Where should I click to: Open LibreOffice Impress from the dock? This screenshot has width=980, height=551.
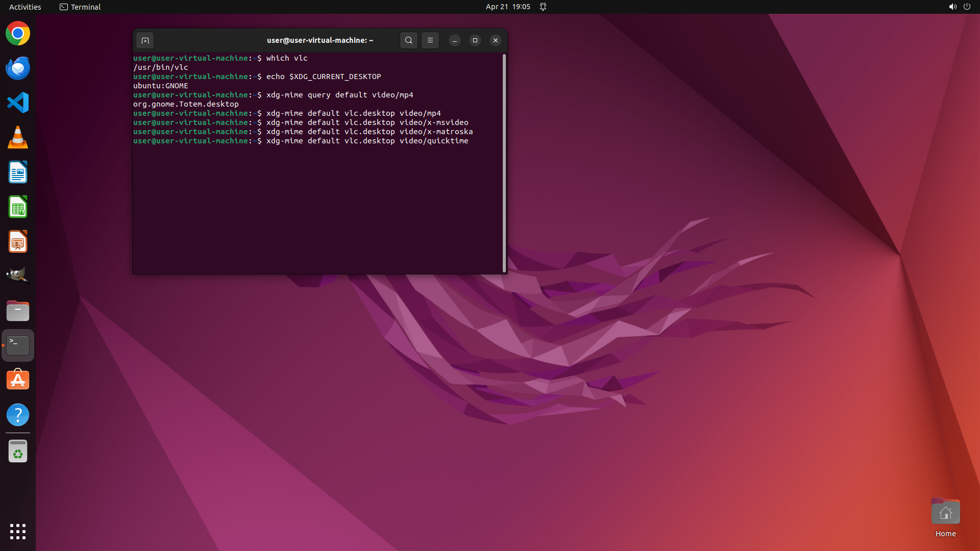[x=18, y=241]
